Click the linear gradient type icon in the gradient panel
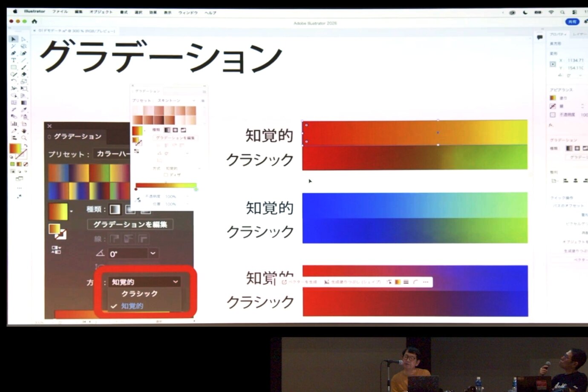This screenshot has width=588, height=392. click(115, 209)
